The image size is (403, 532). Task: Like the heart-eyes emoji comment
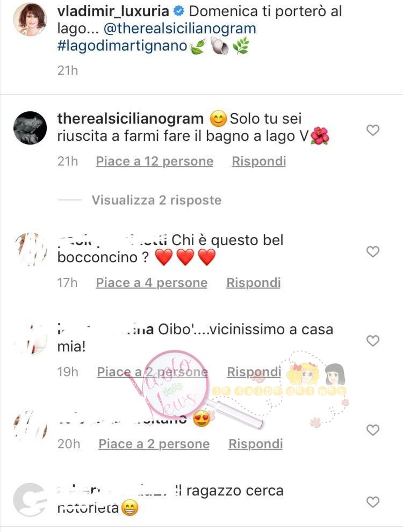pyautogui.click(x=373, y=430)
